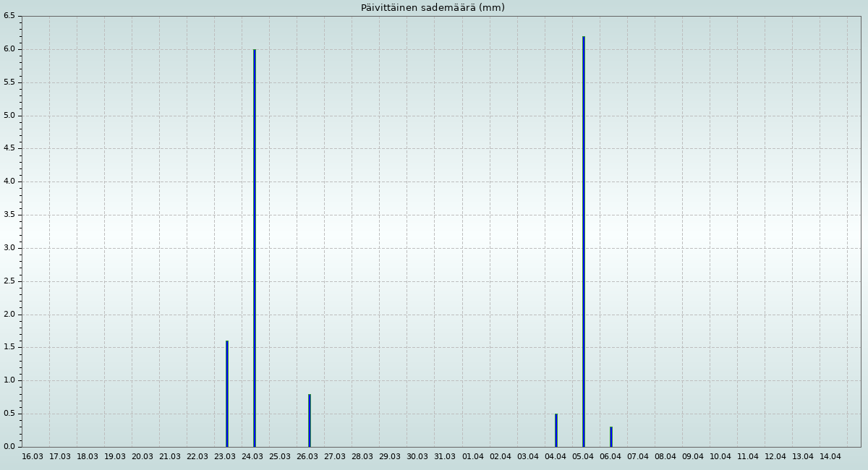Click the chart title "Päivittäinen sademäärä (mm)"
868x470 pixels.
(433, 8)
